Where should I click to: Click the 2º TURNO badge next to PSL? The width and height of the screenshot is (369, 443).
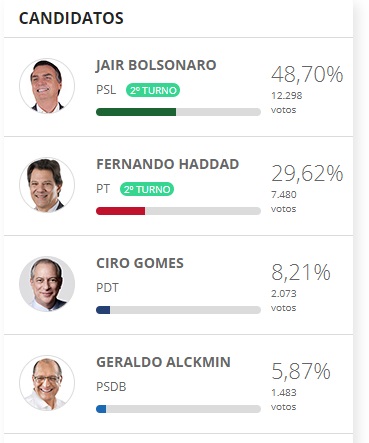pyautogui.click(x=153, y=90)
